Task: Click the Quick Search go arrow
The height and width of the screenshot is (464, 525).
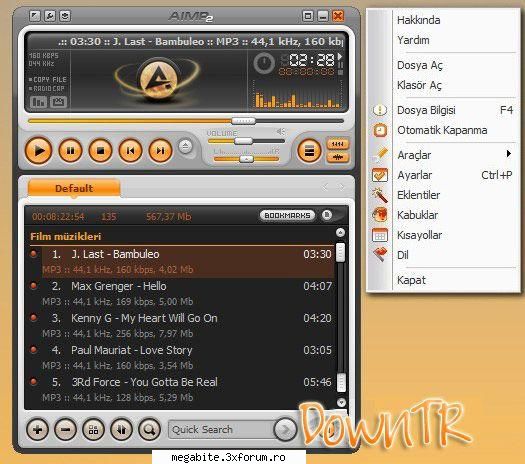Action: tap(285, 430)
